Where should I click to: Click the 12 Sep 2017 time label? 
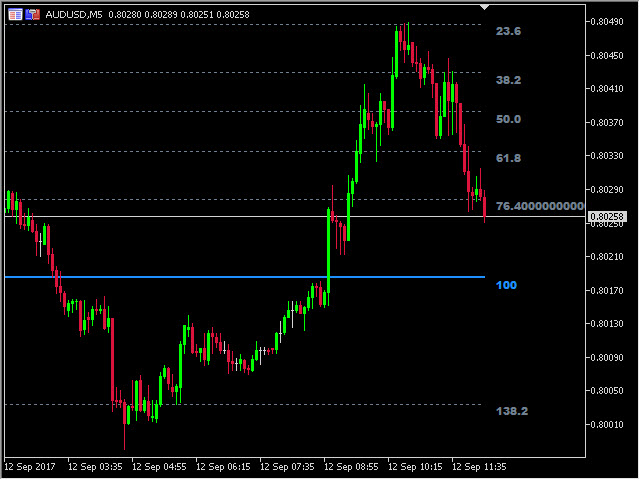click(x=30, y=467)
